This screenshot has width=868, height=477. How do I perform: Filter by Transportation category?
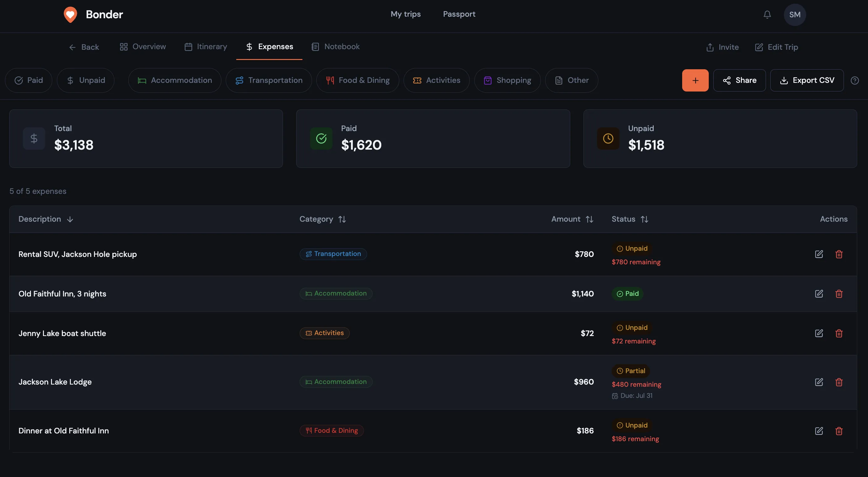(x=268, y=80)
